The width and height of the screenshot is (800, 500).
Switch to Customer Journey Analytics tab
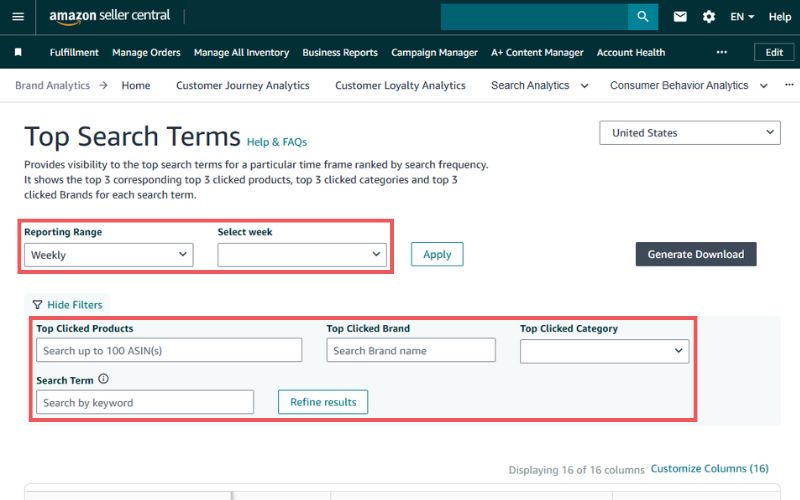[x=243, y=85]
